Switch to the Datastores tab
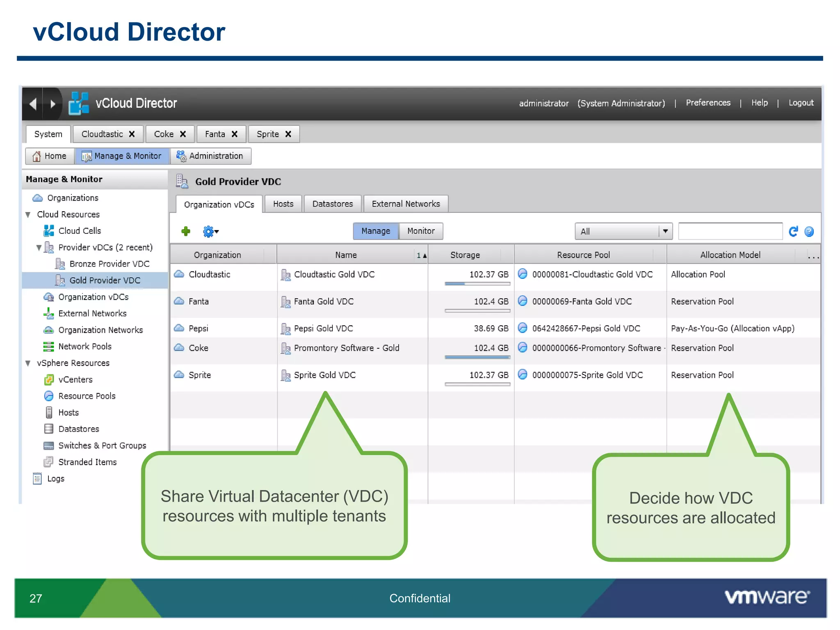840x630 pixels. pyautogui.click(x=332, y=204)
